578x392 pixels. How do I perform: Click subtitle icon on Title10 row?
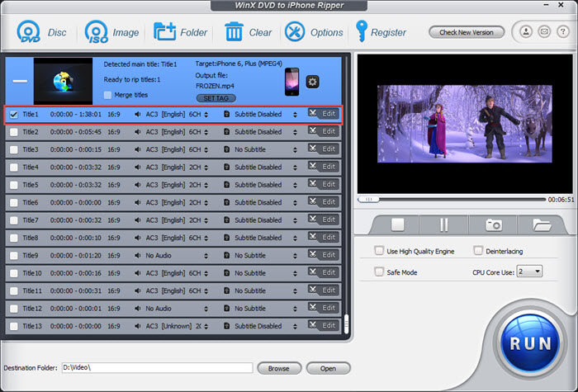point(227,273)
